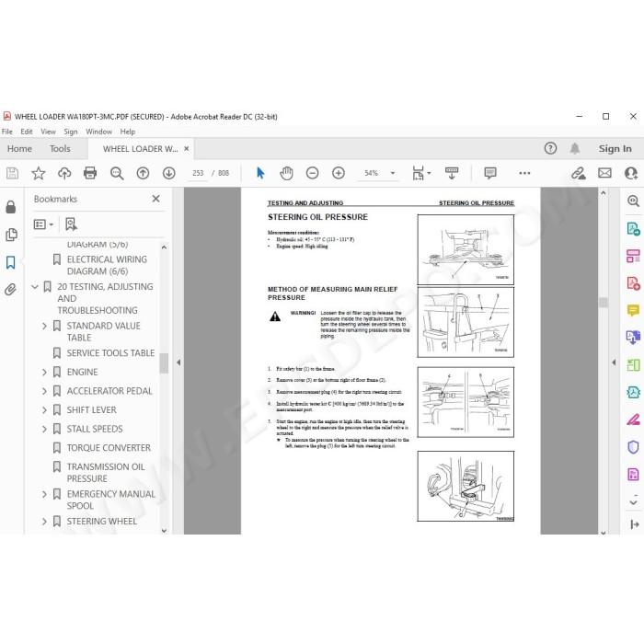Open notifications bell
This screenshot has width=644, height=644.
(575, 148)
